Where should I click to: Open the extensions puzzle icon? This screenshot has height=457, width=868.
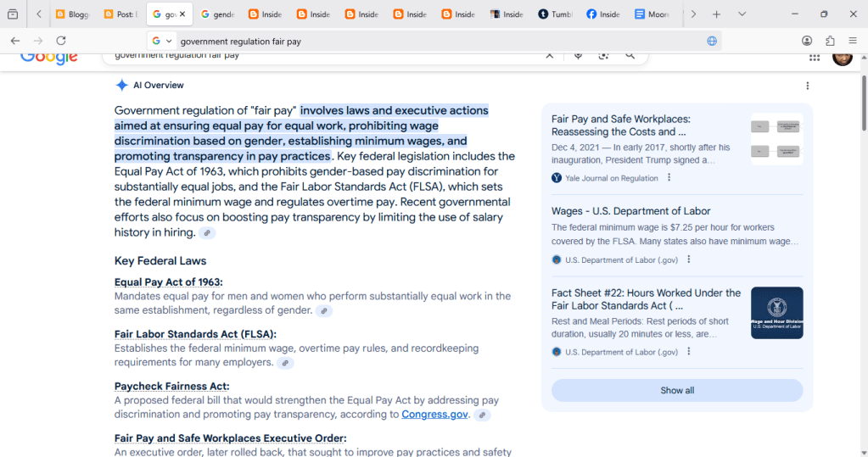(x=830, y=41)
